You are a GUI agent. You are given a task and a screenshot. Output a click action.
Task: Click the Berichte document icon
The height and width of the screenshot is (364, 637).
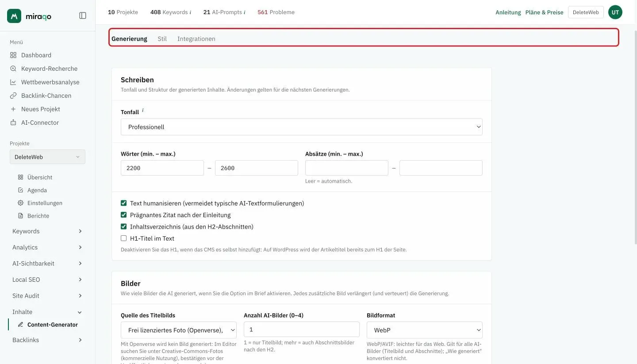point(20,216)
